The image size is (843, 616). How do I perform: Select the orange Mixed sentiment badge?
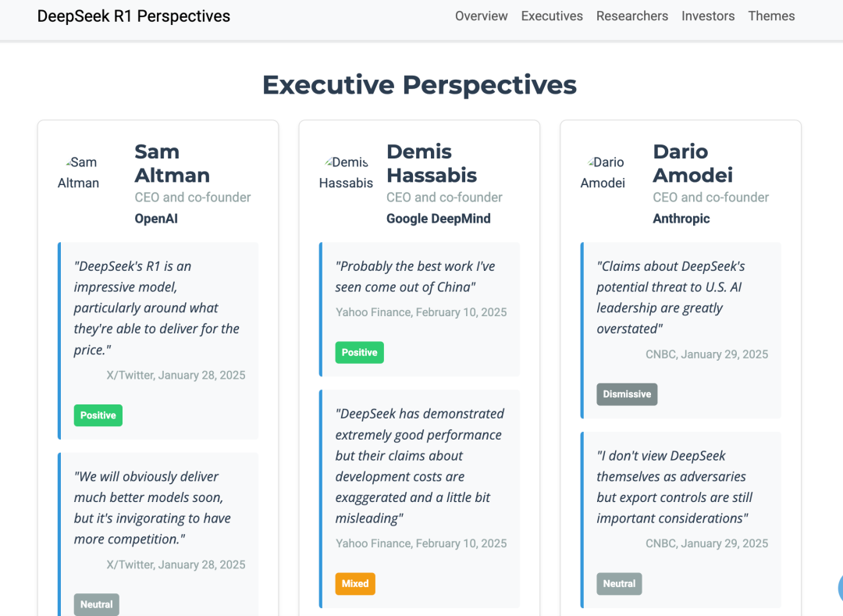pos(355,583)
